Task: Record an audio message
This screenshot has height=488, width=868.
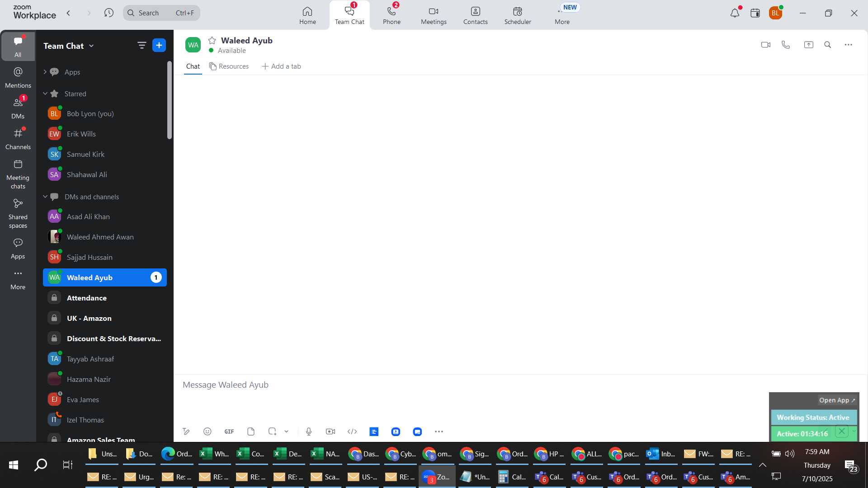Action: click(309, 432)
